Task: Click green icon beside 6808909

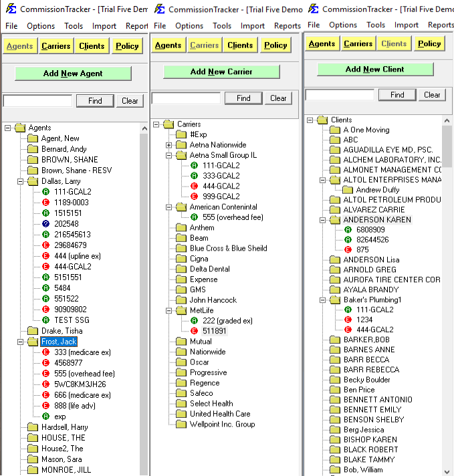Action: pyautogui.click(x=348, y=229)
